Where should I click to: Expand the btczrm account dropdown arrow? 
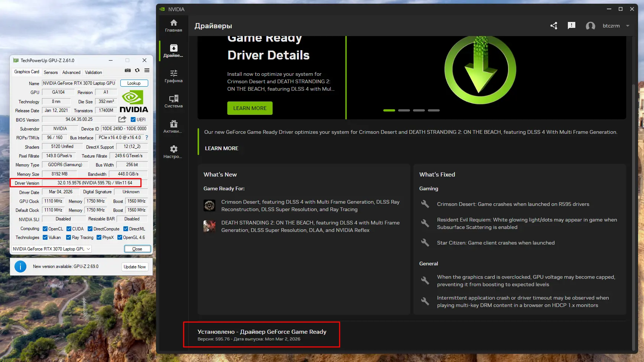tap(628, 26)
